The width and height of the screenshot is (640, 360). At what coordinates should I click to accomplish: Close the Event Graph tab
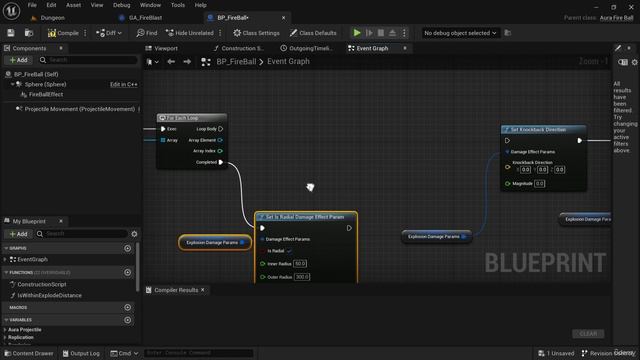coord(405,48)
